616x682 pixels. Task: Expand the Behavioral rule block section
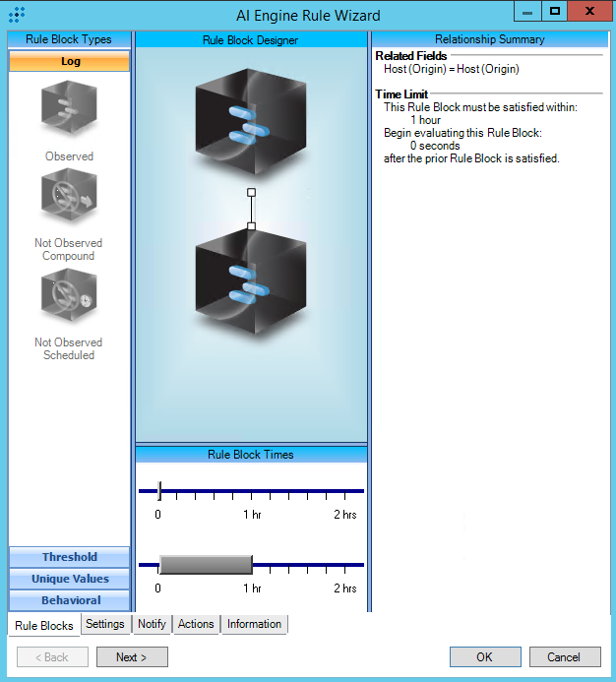point(69,600)
